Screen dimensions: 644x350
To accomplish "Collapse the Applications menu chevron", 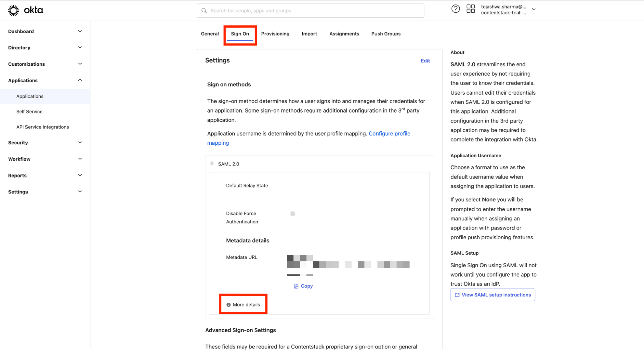I will 80,80.
